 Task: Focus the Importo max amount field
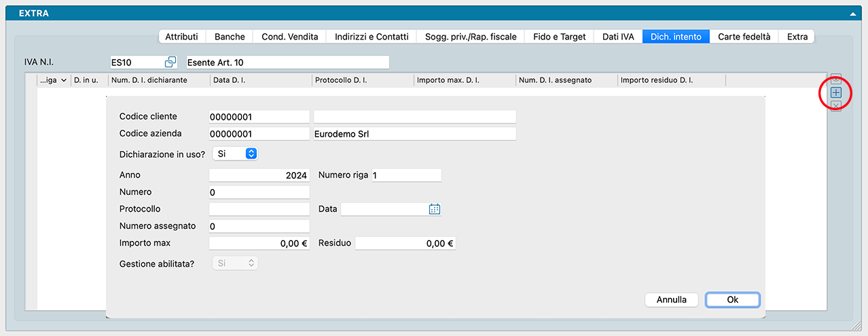[x=259, y=243]
